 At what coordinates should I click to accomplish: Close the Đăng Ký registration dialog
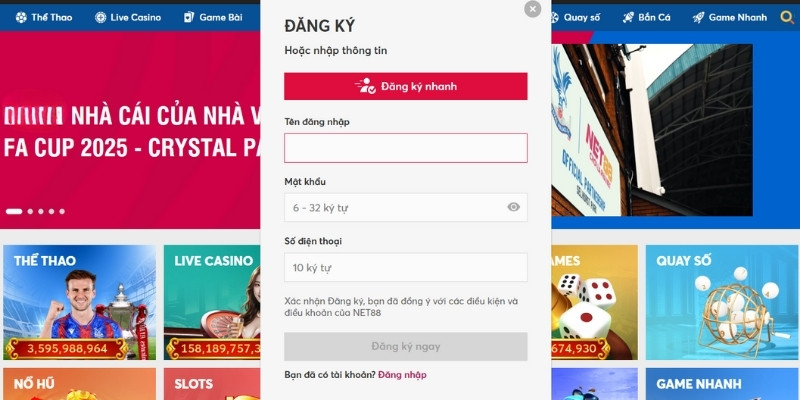coord(532,9)
